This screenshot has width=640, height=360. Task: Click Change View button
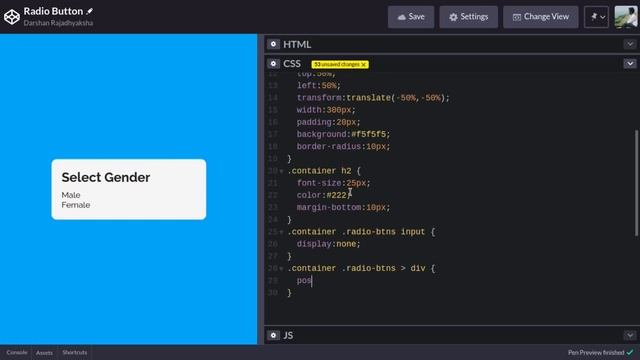click(x=541, y=17)
